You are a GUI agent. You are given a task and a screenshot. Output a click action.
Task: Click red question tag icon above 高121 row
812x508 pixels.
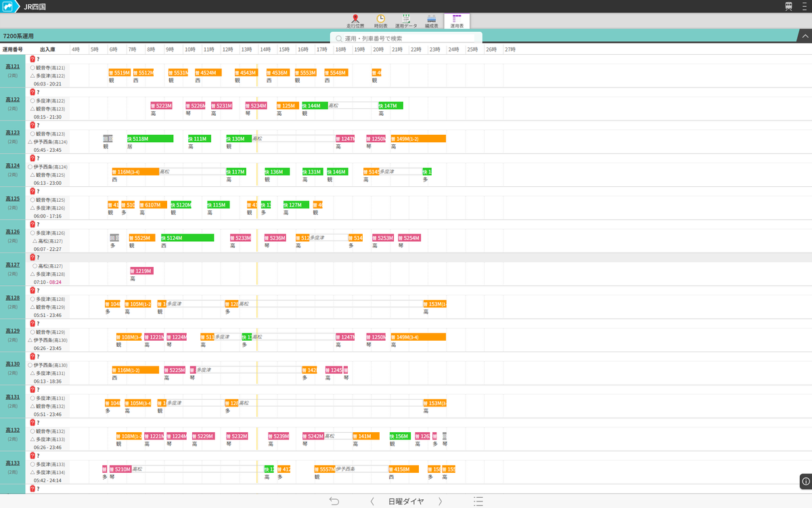click(32, 59)
